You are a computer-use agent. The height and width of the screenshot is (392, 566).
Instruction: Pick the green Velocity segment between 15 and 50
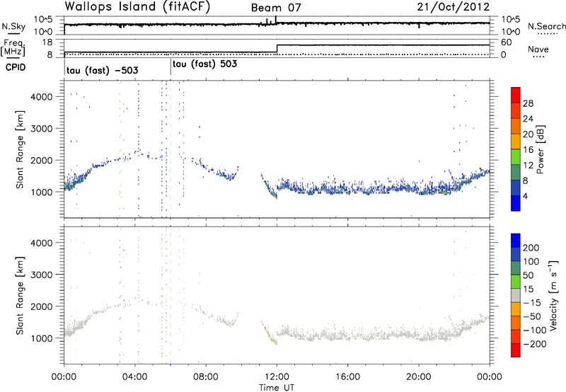(516, 282)
